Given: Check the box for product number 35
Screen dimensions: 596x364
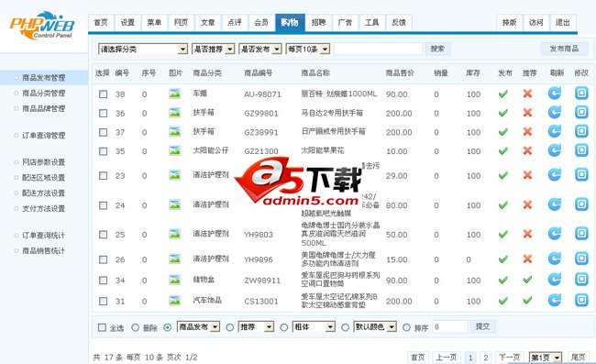Looking at the screenshot, I should [x=103, y=151].
